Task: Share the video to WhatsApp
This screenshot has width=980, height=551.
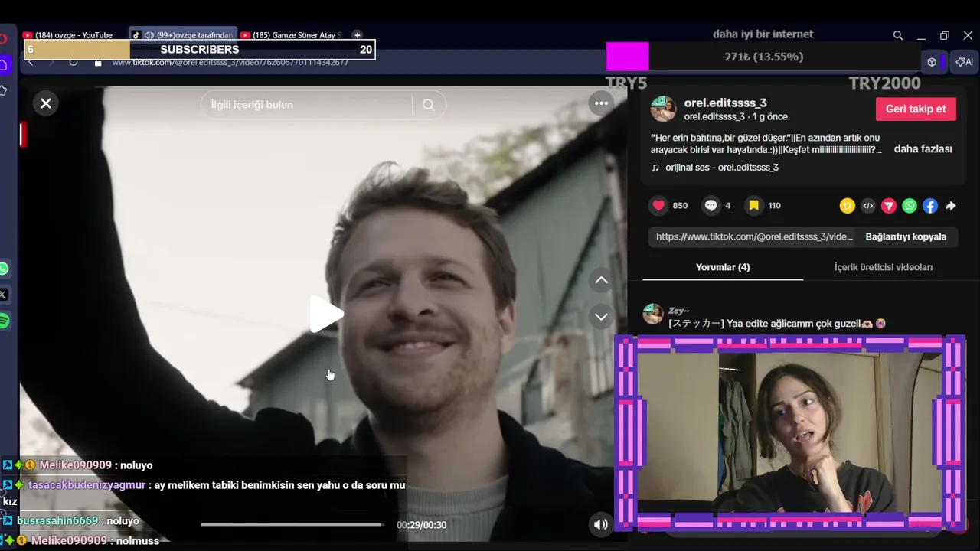Action: click(x=909, y=205)
